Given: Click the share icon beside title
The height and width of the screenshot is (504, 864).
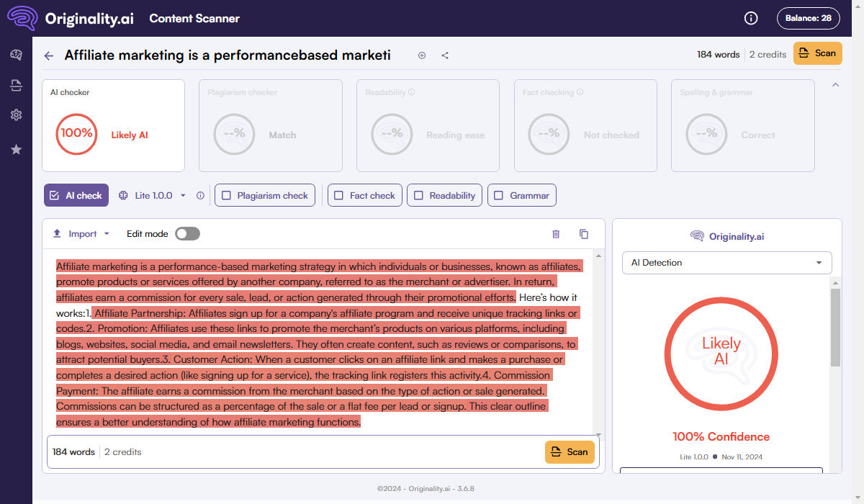Looking at the screenshot, I should pos(445,55).
